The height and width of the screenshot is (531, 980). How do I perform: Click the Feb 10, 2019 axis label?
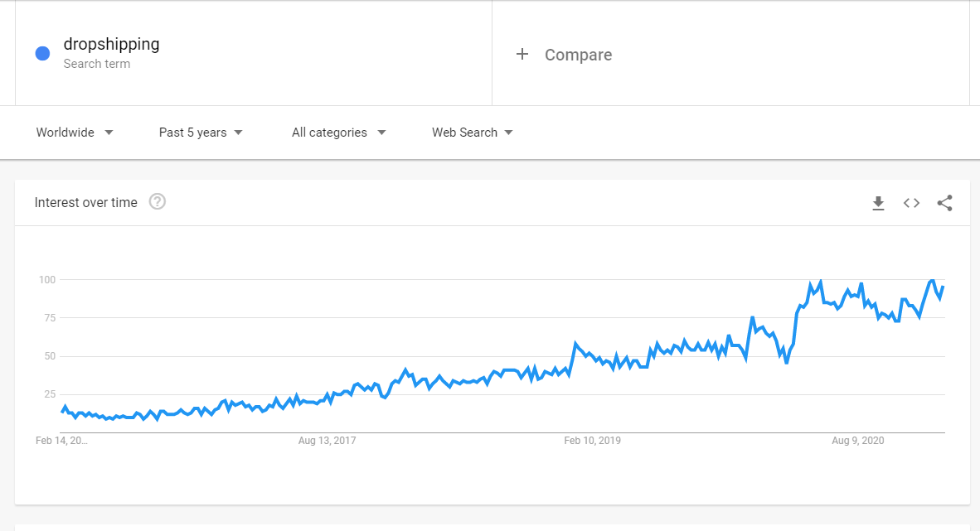(x=592, y=440)
